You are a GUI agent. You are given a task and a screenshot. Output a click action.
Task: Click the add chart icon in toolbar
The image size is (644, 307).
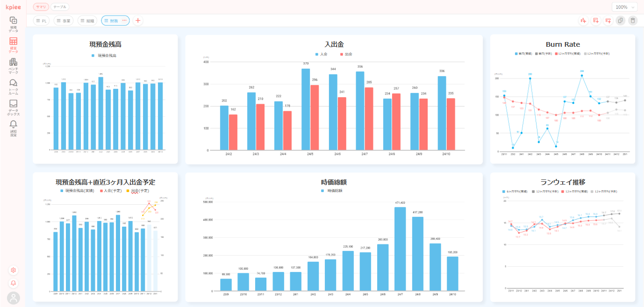pos(583,21)
